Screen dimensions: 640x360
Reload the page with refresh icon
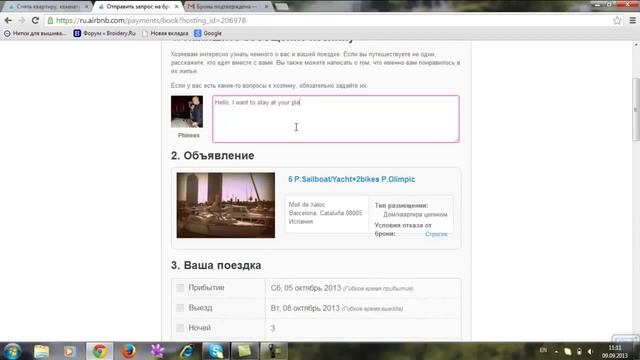[35, 20]
